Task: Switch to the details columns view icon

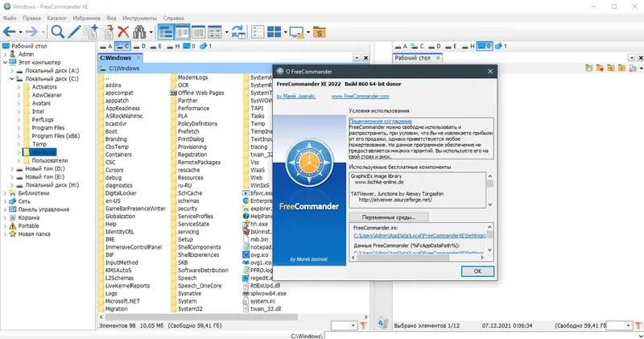Action: [198, 31]
